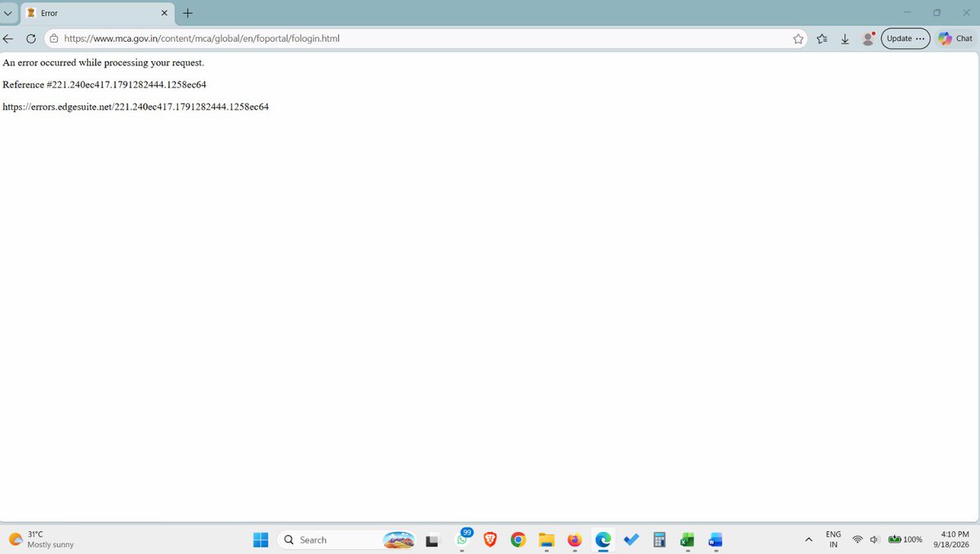Image resolution: width=980 pixels, height=554 pixels.
Task: Open a new tab
Action: point(188,13)
